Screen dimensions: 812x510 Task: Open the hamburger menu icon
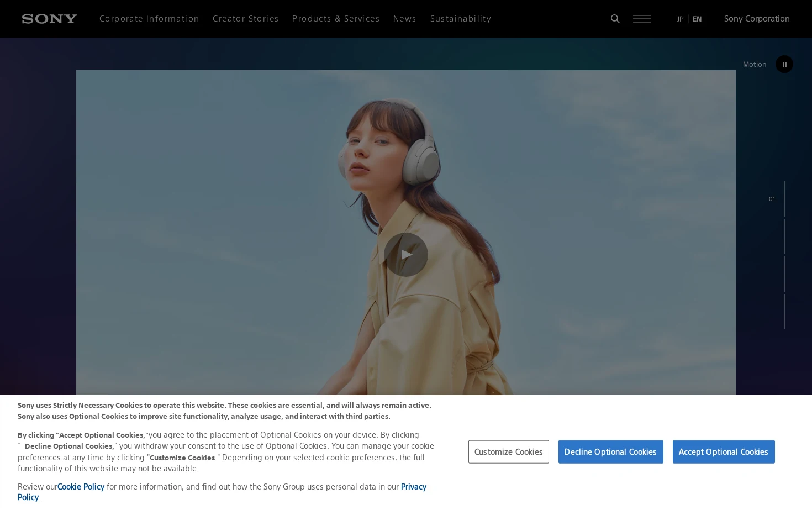642,19
